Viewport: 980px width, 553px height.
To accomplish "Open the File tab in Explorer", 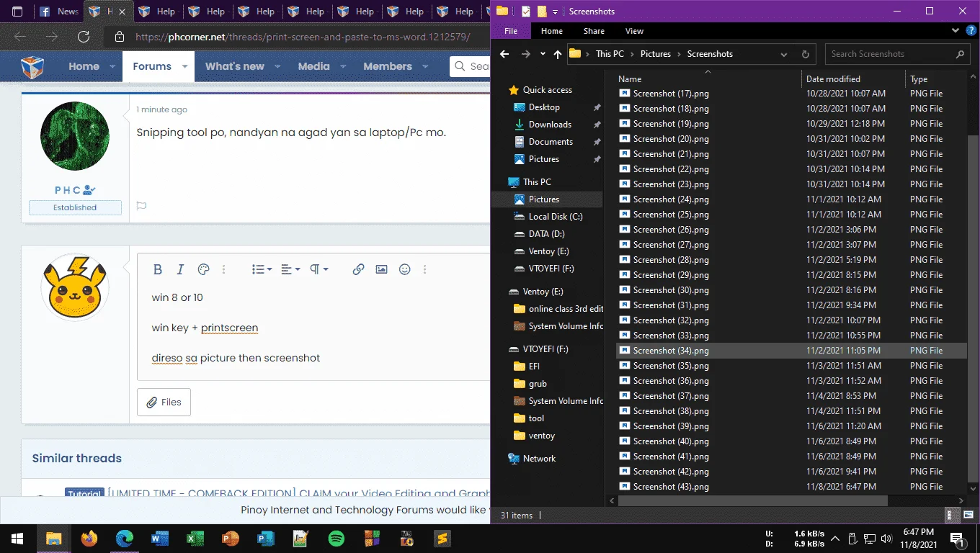I will tap(511, 31).
